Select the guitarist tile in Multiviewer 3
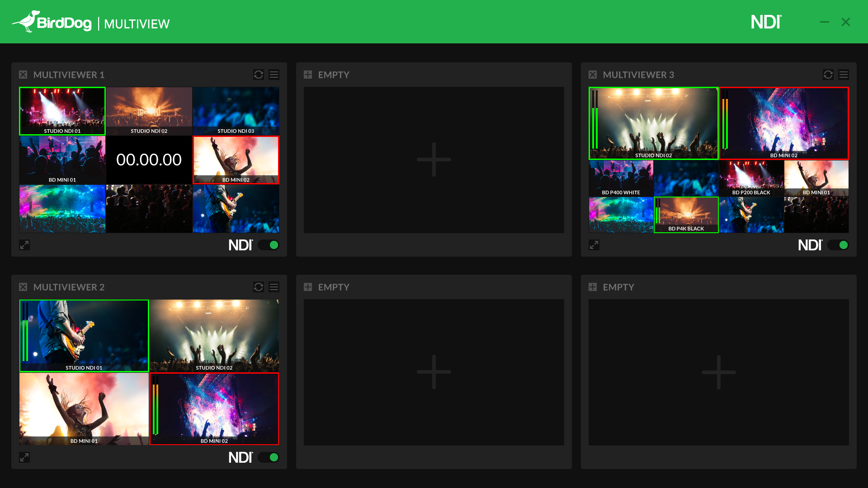 point(751,215)
